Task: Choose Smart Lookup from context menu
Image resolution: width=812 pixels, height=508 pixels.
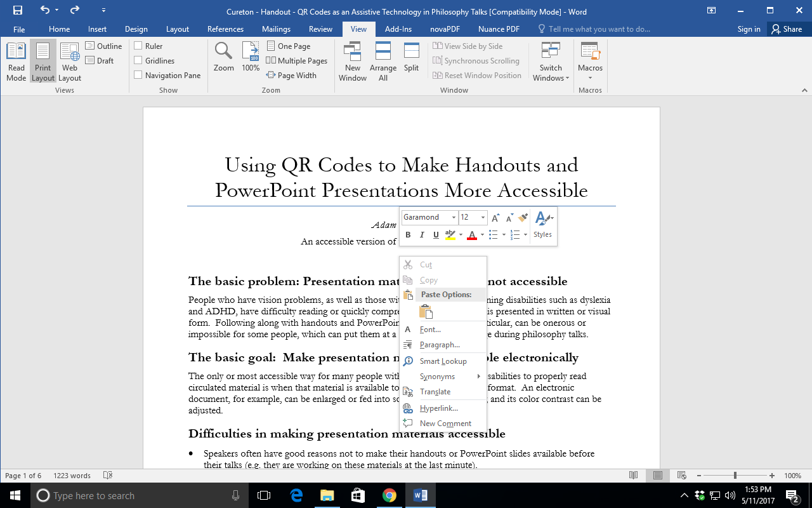Action: click(x=443, y=361)
